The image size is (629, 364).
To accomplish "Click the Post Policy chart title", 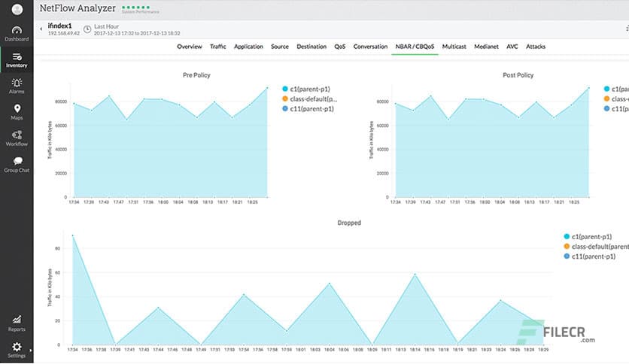I will pos(518,75).
